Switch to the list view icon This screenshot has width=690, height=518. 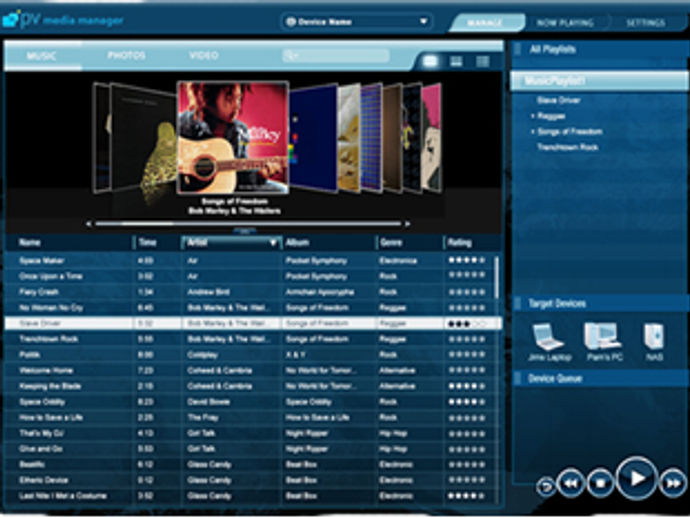(483, 61)
